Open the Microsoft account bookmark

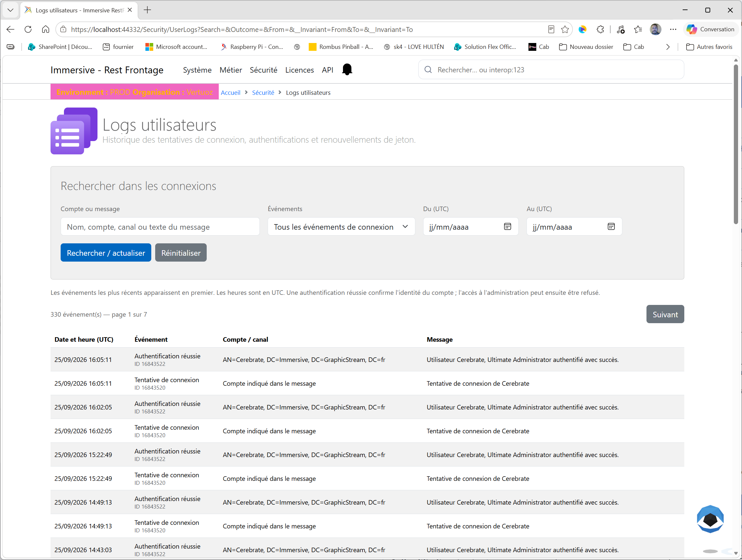click(176, 47)
